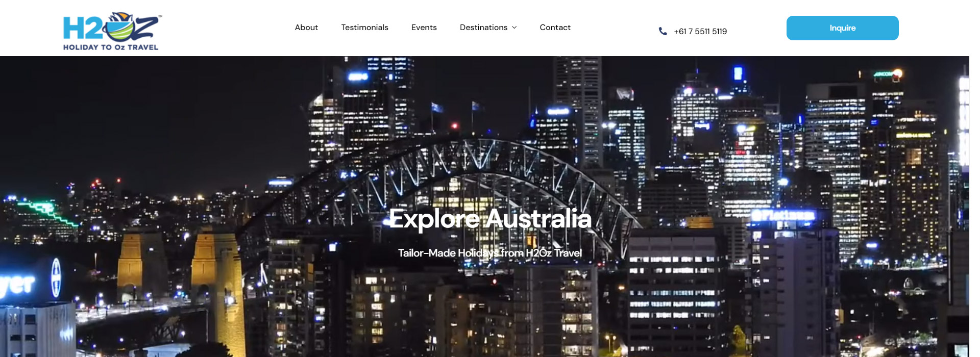Open the About page
The width and height of the screenshot is (980, 357).
click(306, 28)
